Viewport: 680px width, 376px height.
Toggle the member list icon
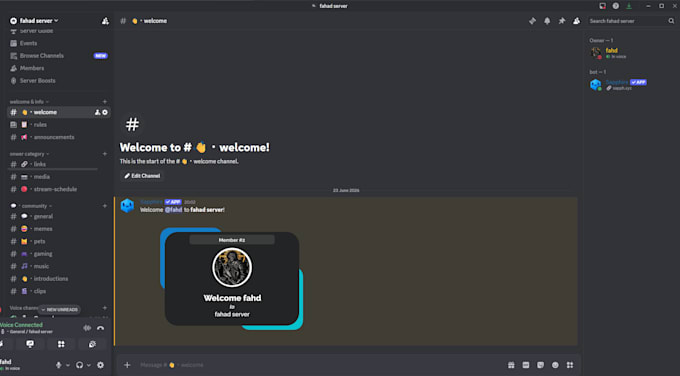pyautogui.click(x=576, y=21)
